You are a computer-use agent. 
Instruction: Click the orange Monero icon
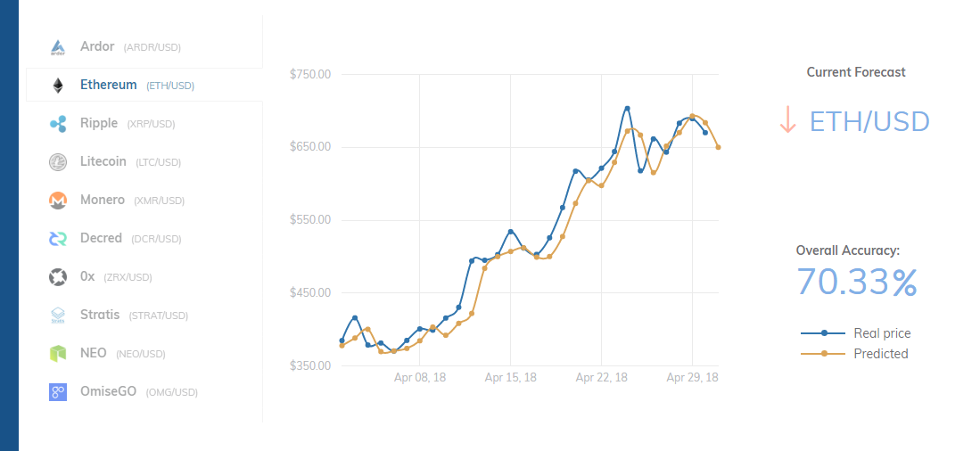coord(58,201)
